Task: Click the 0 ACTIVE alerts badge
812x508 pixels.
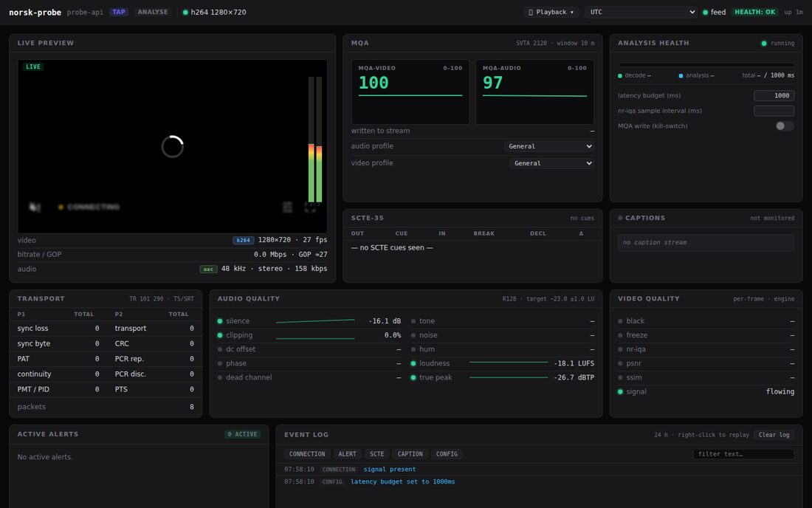Action: [x=242, y=434]
